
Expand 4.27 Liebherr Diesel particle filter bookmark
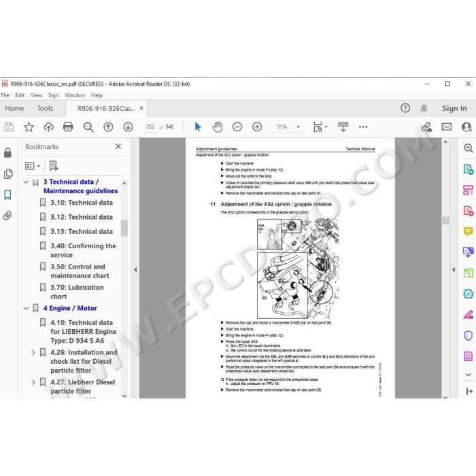pos(33,382)
